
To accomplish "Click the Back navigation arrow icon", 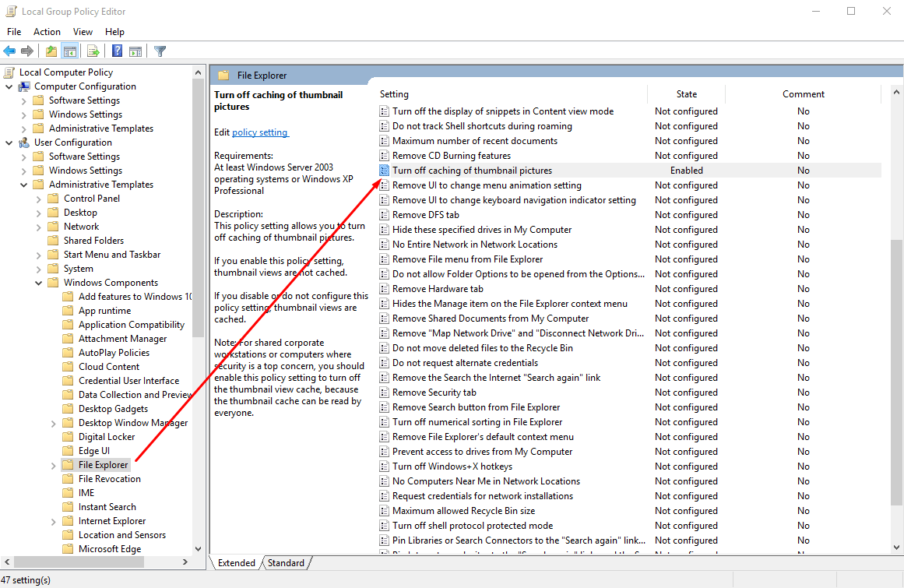I will click(x=10, y=51).
